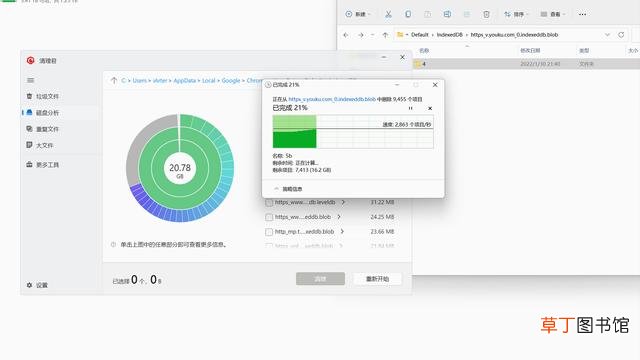Click the Explorer Back arrow
Viewport: 640px width, 360px height.
(x=346, y=35)
